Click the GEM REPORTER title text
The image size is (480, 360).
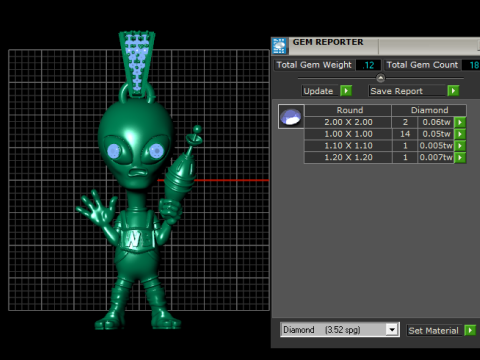[328, 42]
